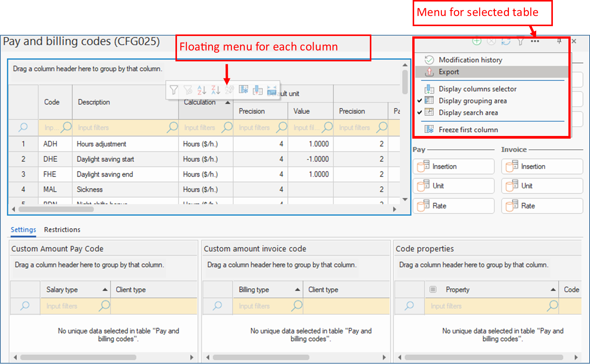The image size is (590, 364).
Task: Tick the checkbox beside Property column header
Action: coord(433,290)
